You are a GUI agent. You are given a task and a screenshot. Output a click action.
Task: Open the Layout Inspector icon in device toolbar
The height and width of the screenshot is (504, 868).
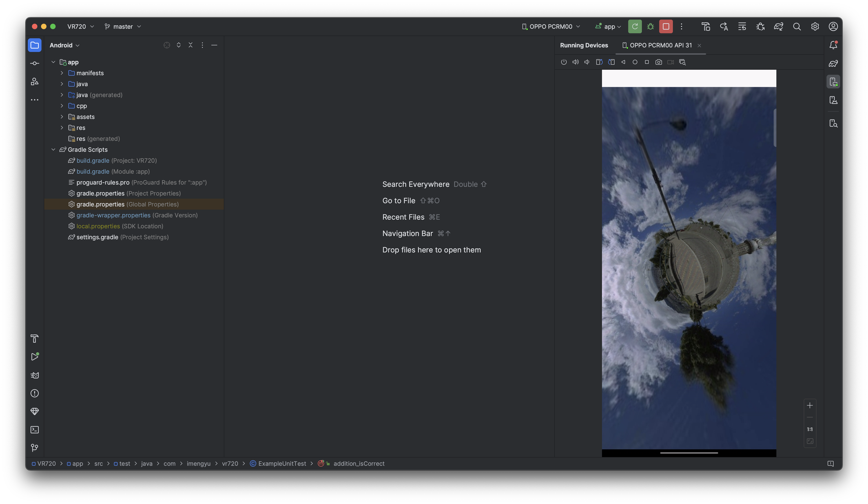682,62
